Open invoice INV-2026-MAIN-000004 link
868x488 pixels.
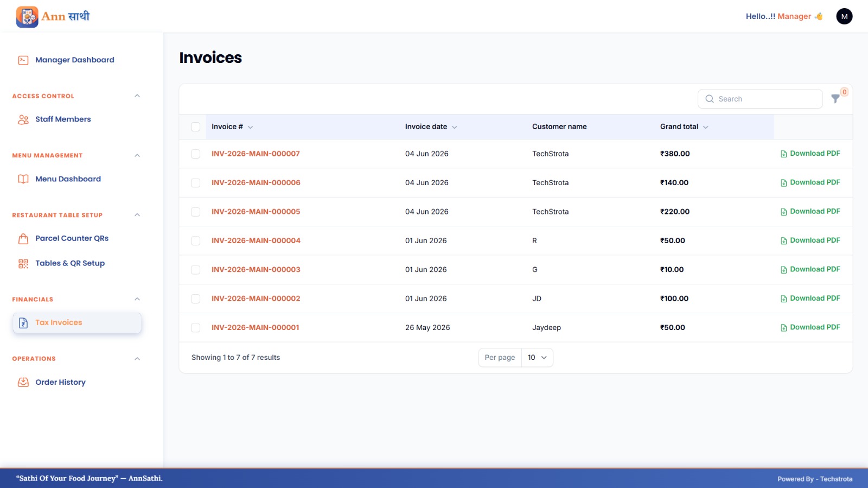click(256, 241)
